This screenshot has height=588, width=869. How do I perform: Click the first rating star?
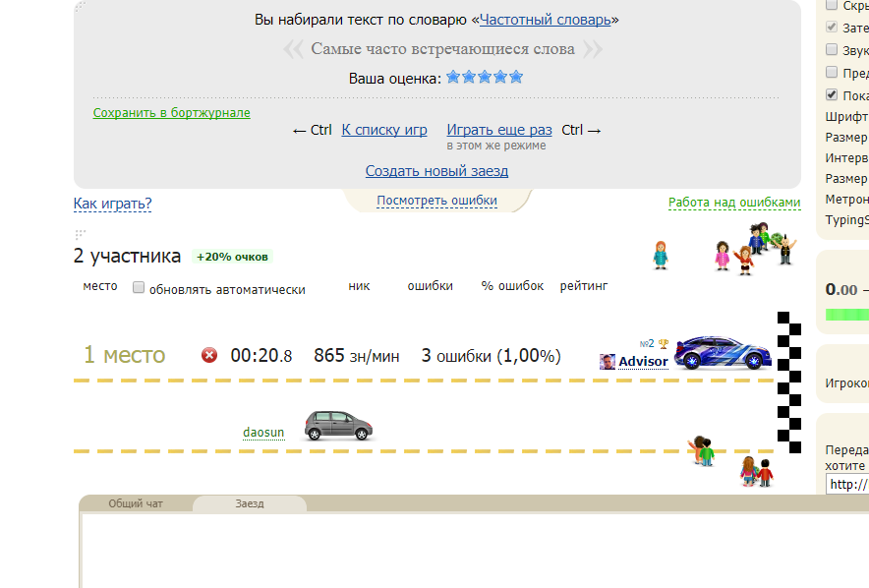453,77
